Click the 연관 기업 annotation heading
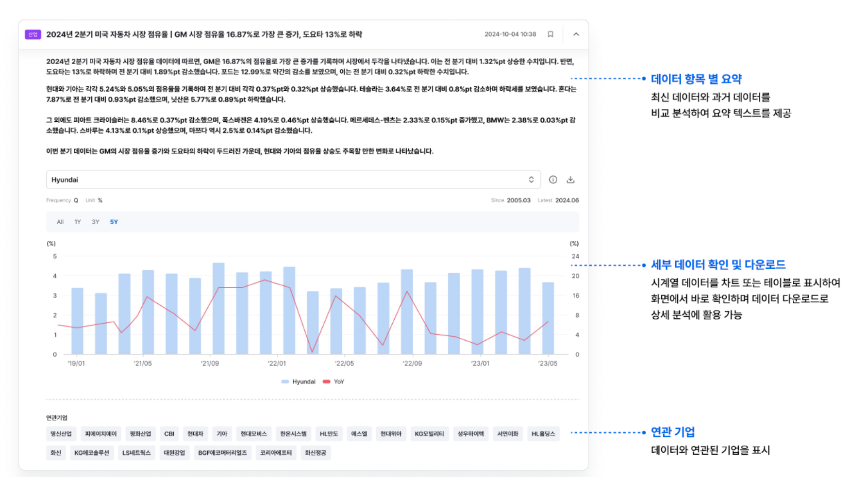This screenshot has height=494, width=868. [x=672, y=431]
